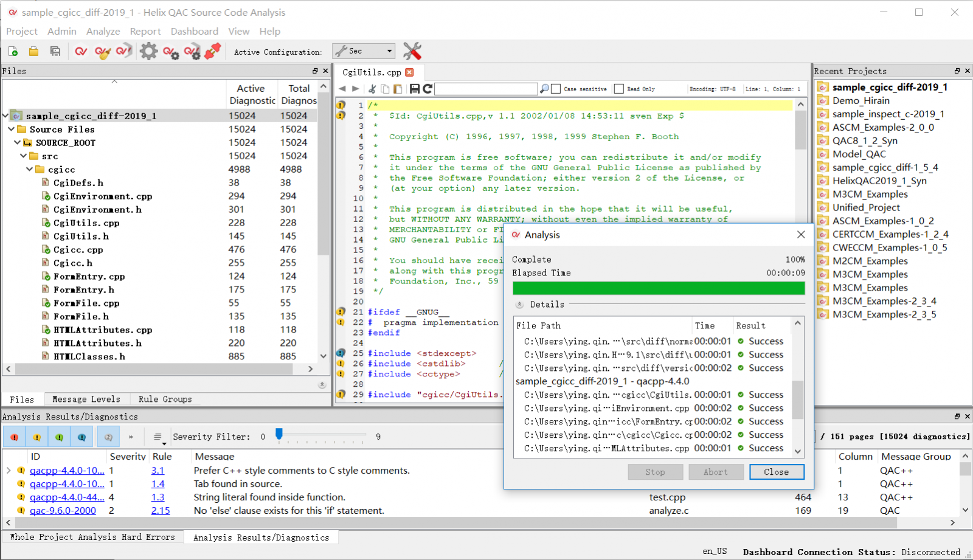The width and height of the screenshot is (973, 560).
Task: Collapse the src folder node
Action: pos(23,156)
